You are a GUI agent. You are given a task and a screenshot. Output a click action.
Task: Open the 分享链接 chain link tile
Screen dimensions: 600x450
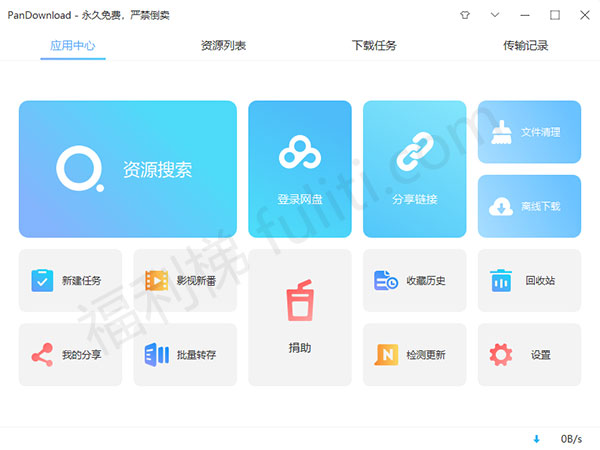414,155
